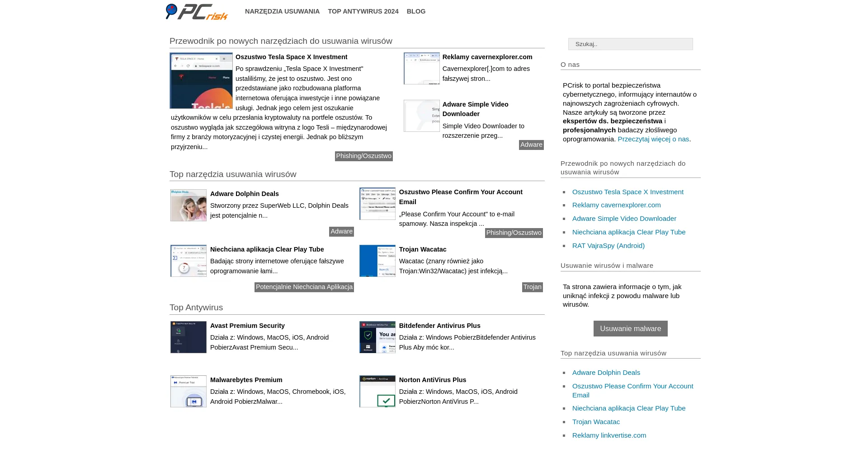Open the Avast Premium Security title
Screen dimensions: 868x453
tap(247, 326)
